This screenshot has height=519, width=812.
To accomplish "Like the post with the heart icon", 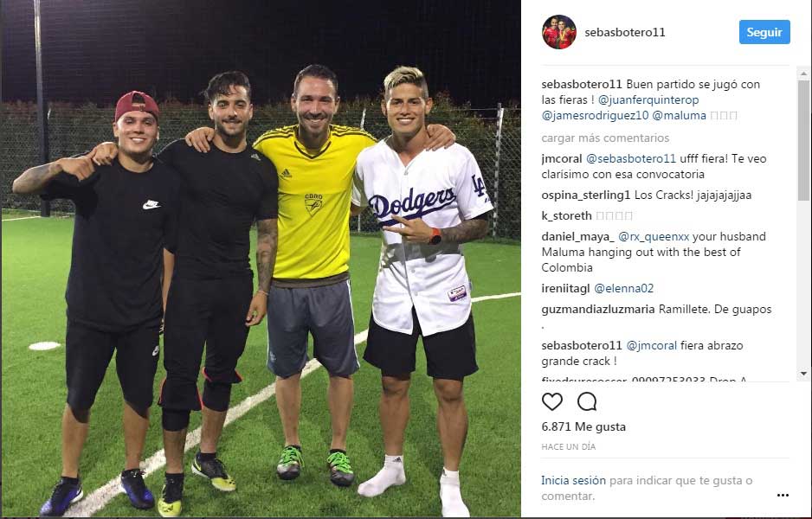I will 552,401.
